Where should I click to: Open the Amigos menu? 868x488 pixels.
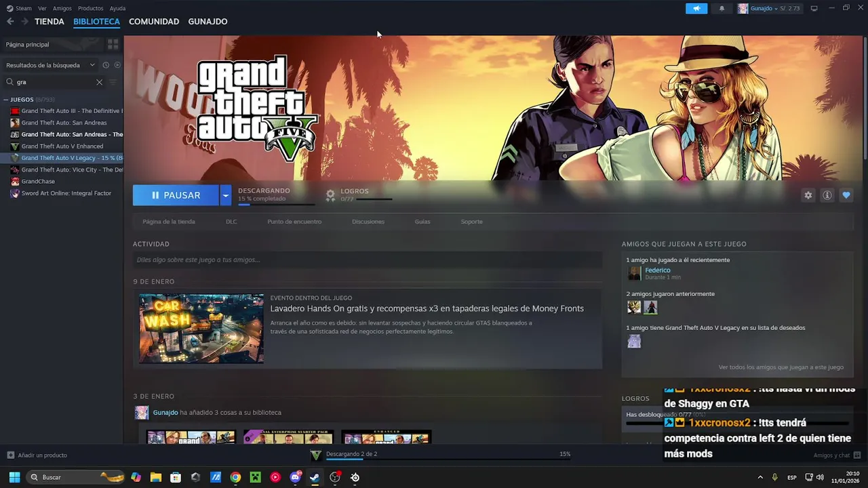click(62, 8)
